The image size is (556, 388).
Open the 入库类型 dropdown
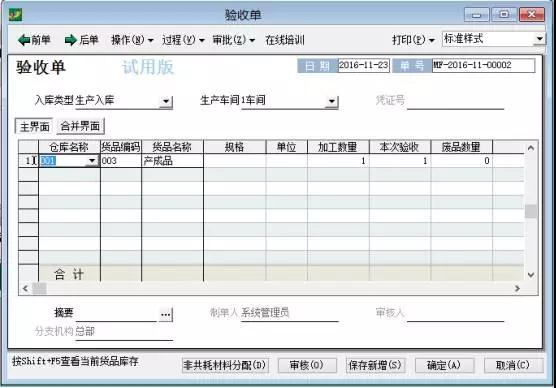pos(166,101)
